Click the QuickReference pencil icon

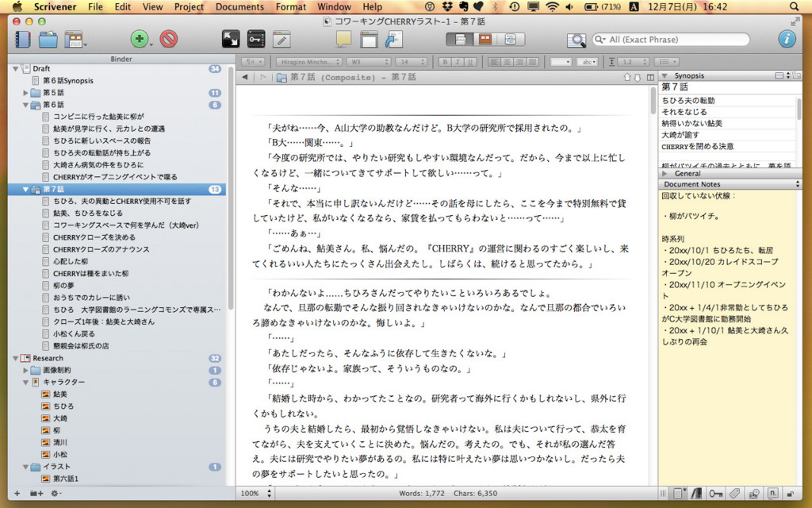click(x=282, y=39)
